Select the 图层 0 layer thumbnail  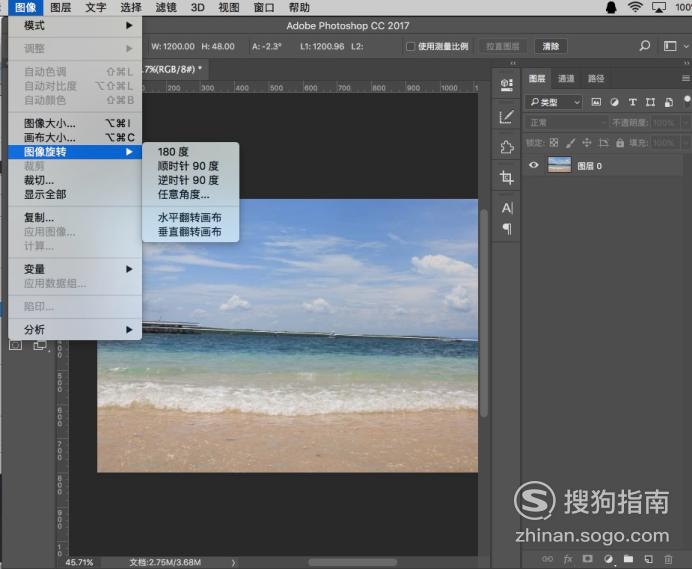(x=559, y=165)
